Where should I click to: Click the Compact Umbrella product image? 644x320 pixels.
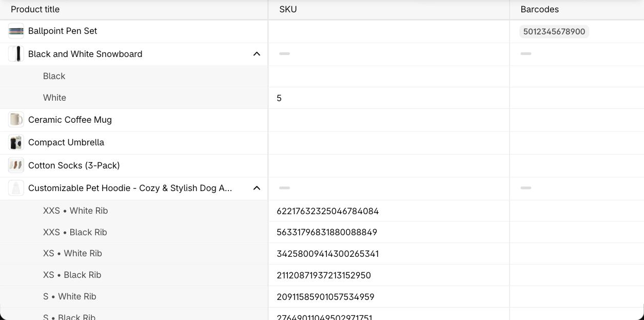(16, 142)
